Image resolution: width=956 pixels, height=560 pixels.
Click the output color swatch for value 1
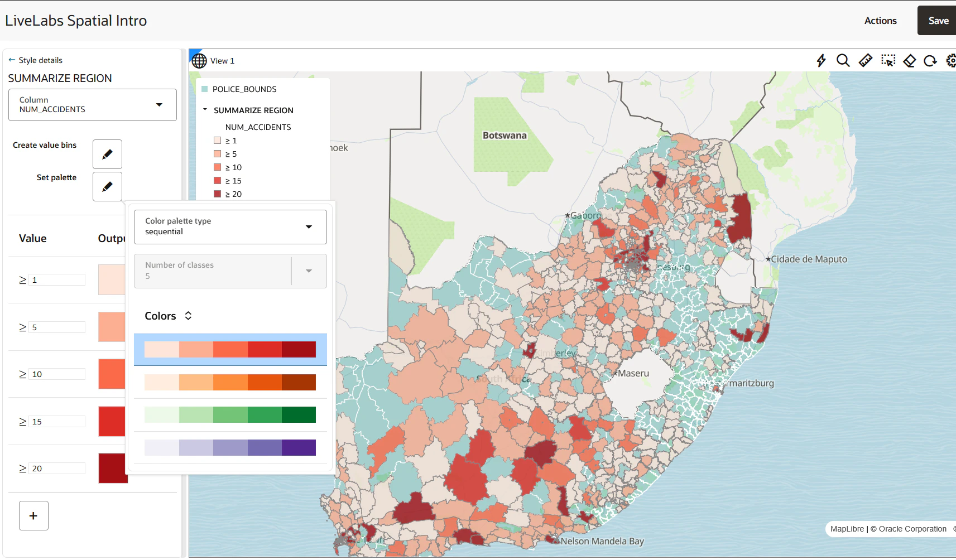pos(112,279)
